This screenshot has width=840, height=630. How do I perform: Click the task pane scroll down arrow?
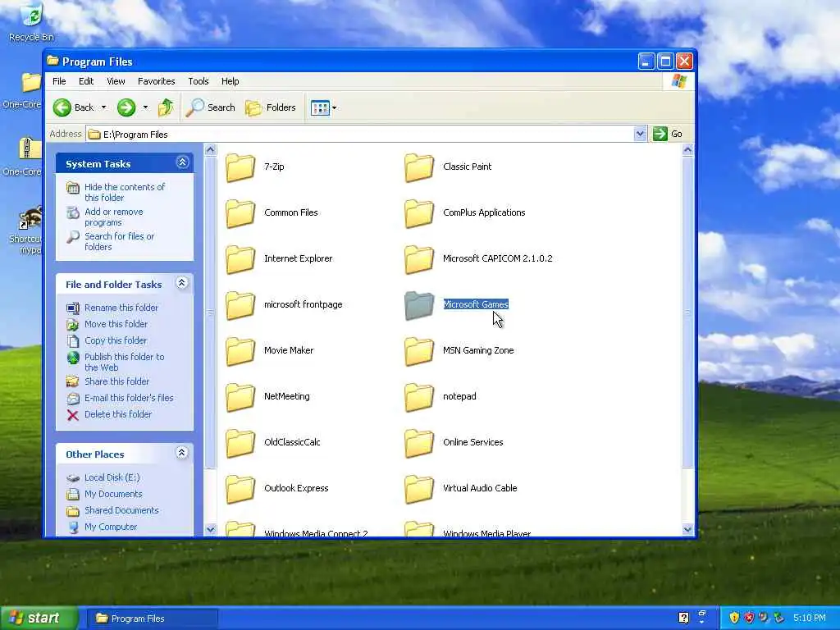point(211,529)
